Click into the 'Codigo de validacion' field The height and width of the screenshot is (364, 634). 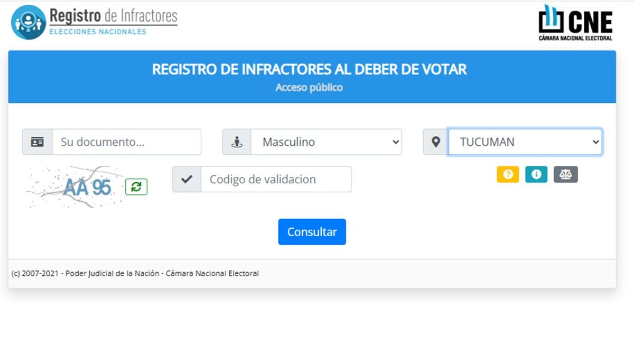[x=276, y=179]
